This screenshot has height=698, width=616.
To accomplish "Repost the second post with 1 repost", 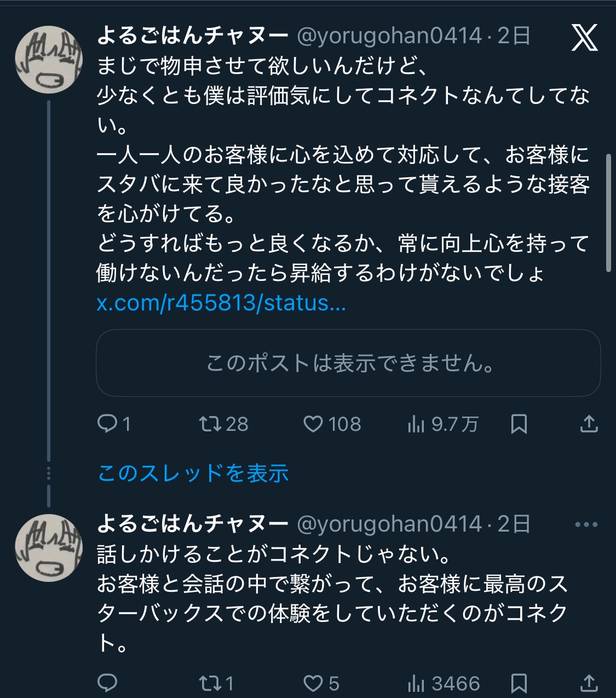I will click(x=209, y=683).
